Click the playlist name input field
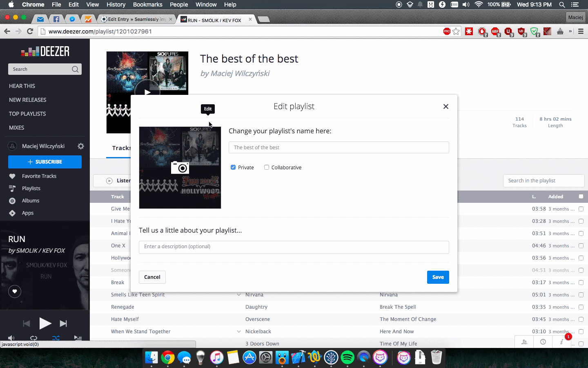 339,148
